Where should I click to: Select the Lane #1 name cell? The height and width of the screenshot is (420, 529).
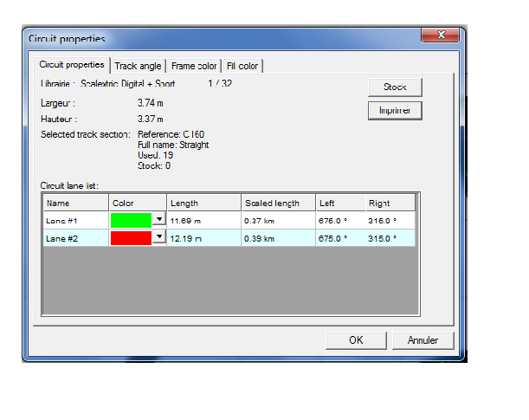pyautogui.click(x=75, y=221)
